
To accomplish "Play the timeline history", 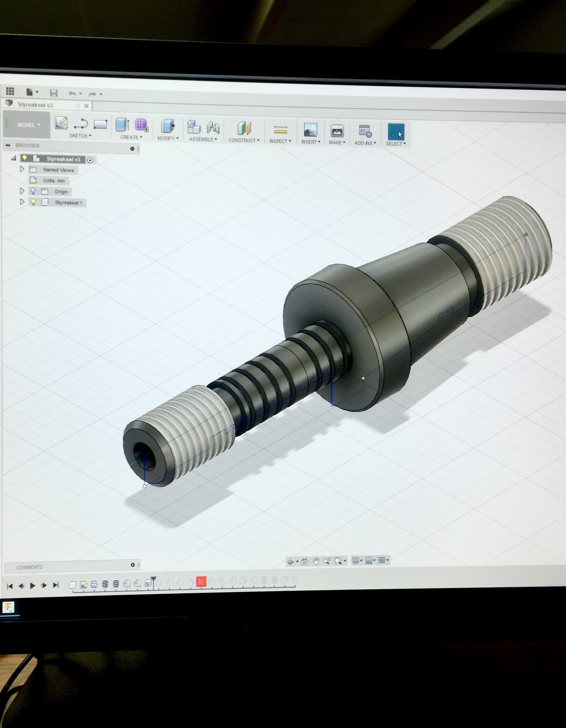I will pos(33,585).
